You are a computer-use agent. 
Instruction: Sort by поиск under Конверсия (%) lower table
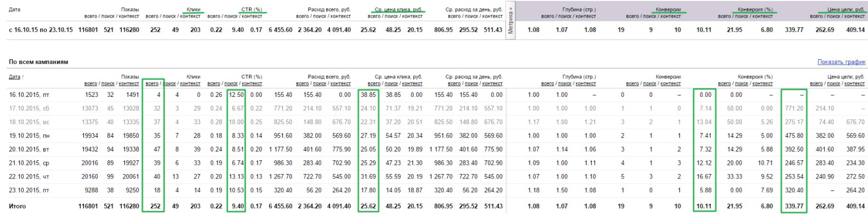(x=742, y=84)
